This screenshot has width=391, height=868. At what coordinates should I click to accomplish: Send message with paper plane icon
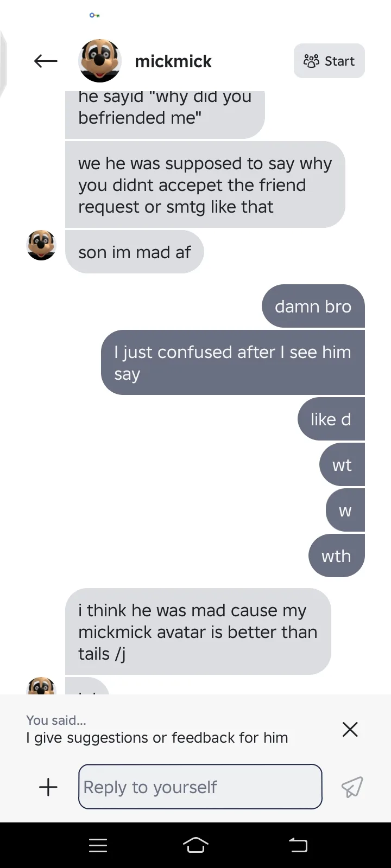point(352,787)
